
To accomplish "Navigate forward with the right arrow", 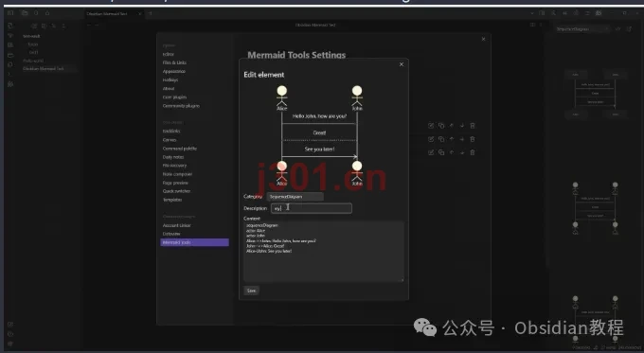I will [98, 26].
